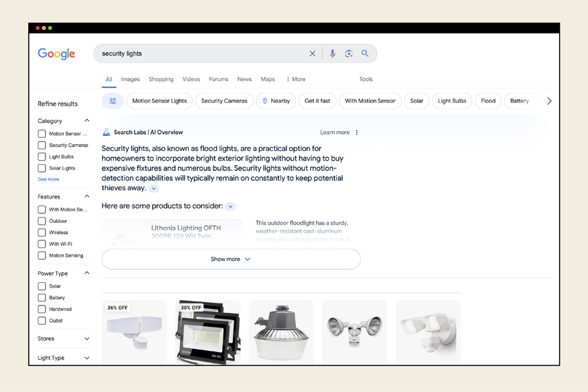Apply the Get it fast chip

point(317,101)
